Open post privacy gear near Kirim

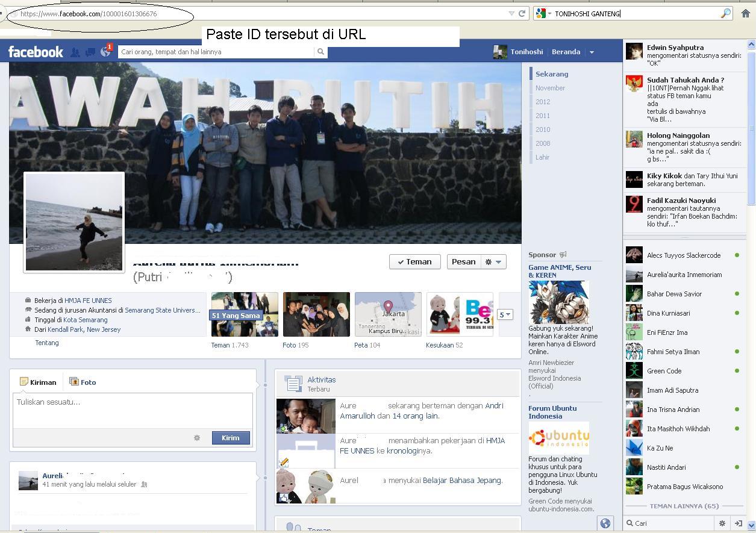(197, 438)
